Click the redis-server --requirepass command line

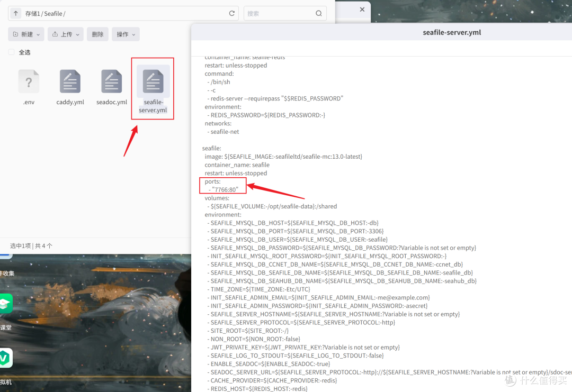[275, 98]
